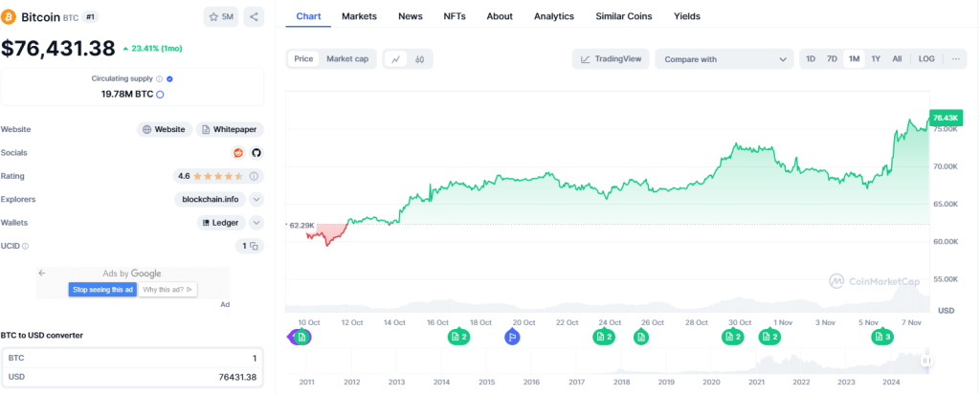Click the circulating supply info icon
This screenshot has width=980, height=395.
(x=160, y=78)
